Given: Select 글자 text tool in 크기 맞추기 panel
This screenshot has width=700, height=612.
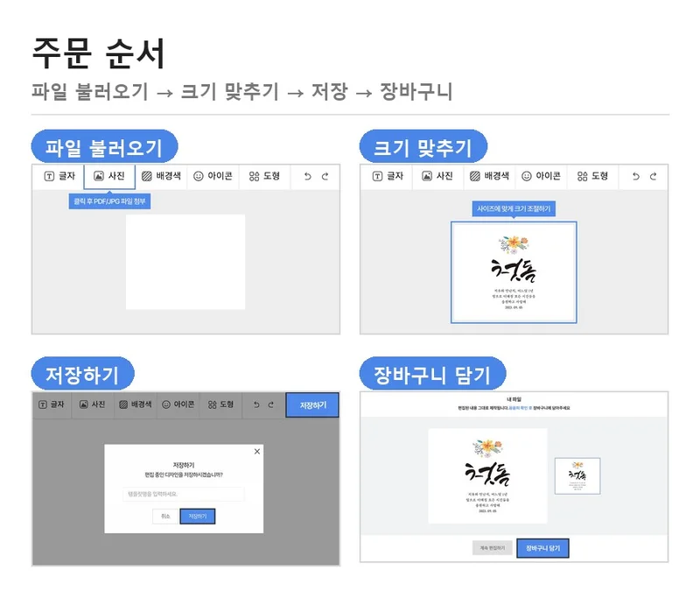Looking at the screenshot, I should [x=388, y=176].
